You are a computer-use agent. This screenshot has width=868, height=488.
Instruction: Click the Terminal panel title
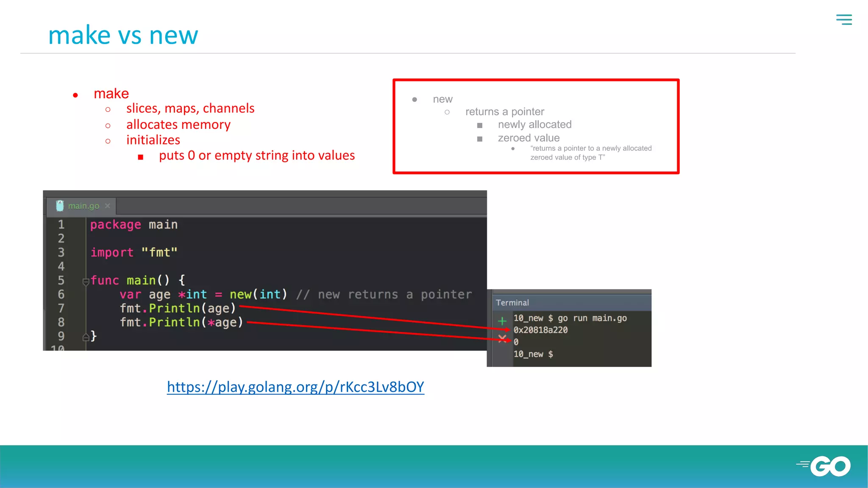[x=512, y=302]
